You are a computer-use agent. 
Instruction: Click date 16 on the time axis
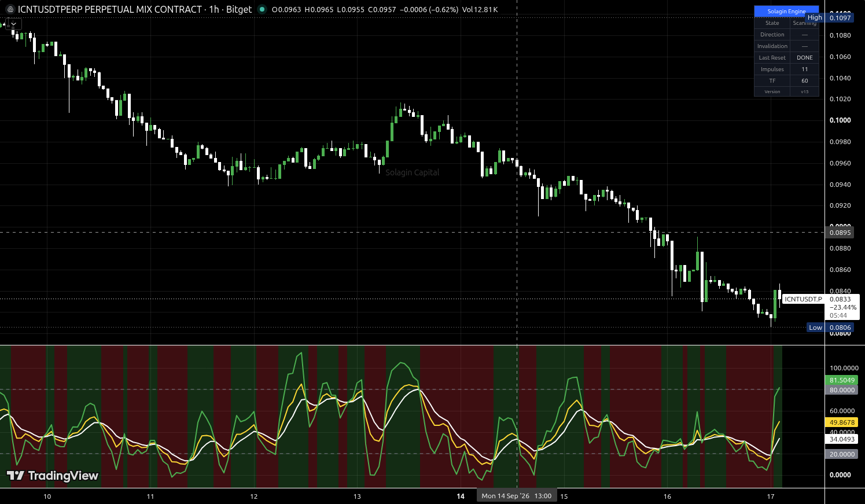point(667,496)
